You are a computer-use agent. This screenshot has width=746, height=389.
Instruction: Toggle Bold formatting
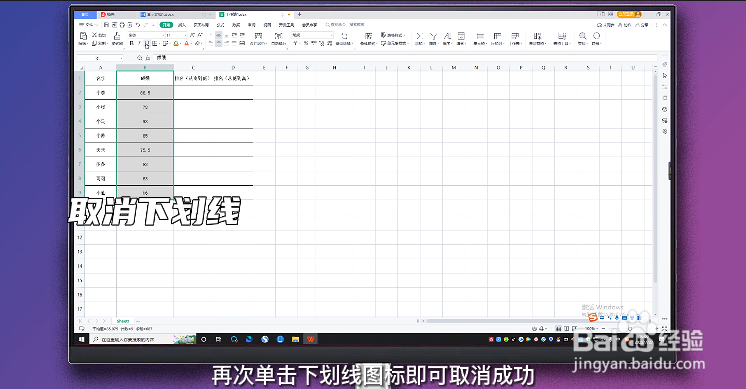tap(132, 43)
